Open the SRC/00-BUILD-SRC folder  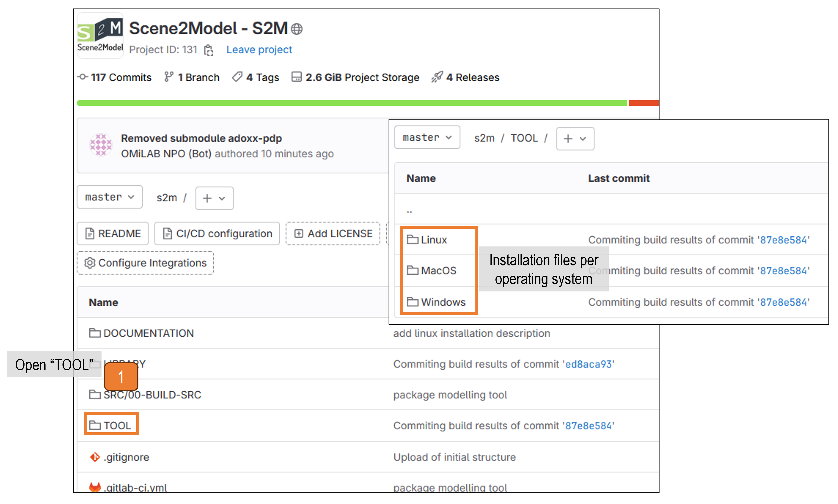click(x=152, y=395)
